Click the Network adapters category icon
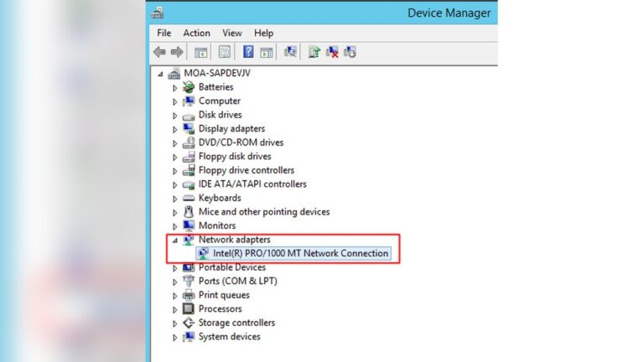Screen dimensions: 644x362 [x=189, y=240]
